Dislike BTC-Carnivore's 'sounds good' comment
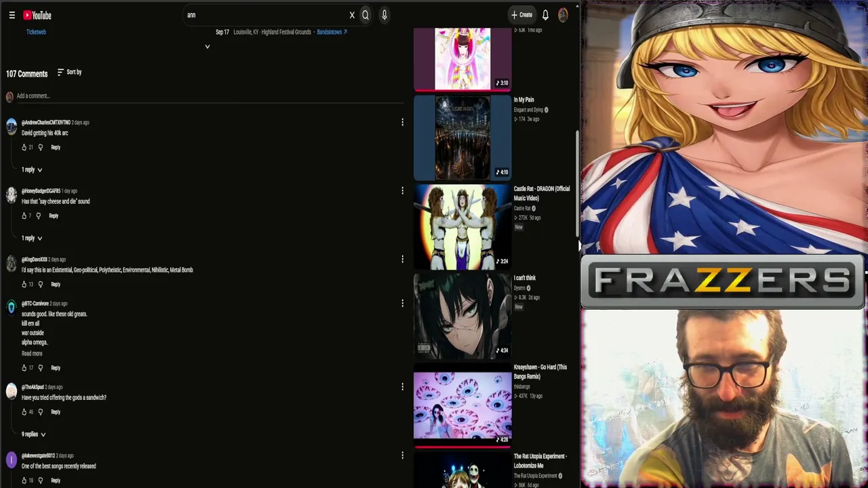Image resolution: width=868 pixels, height=488 pixels. (x=41, y=368)
